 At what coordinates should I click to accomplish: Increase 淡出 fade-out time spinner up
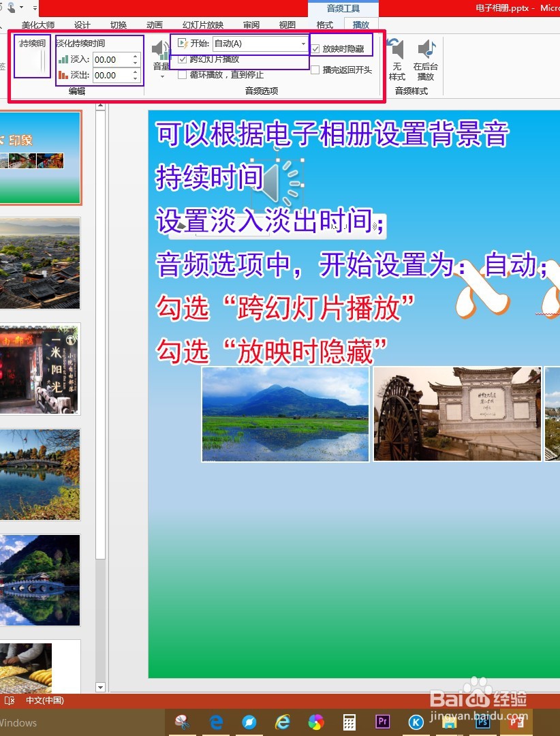(135, 72)
